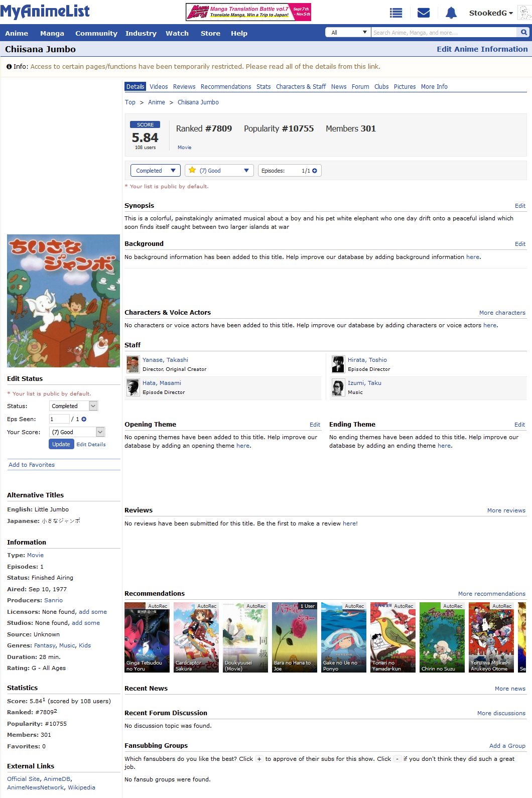Increment episodes with the plus icon near Episodes 1/1

tap(315, 171)
